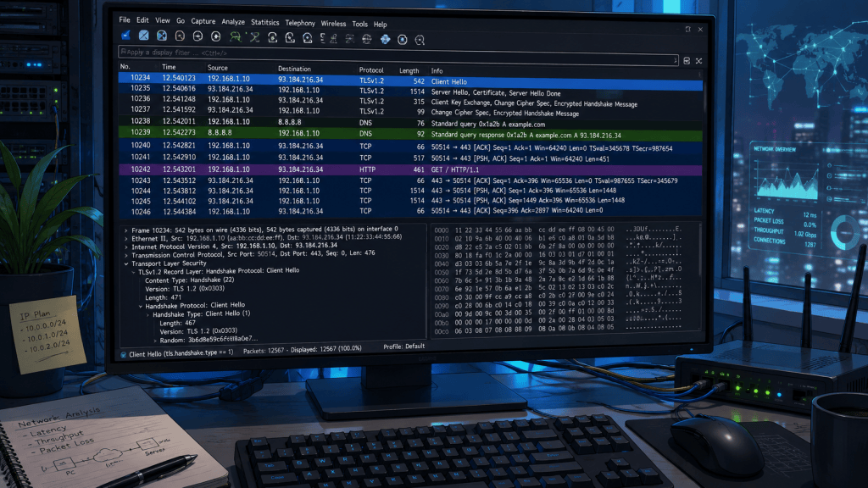Click the expert info icon in the status bar
The image size is (868, 488).
coord(124,355)
